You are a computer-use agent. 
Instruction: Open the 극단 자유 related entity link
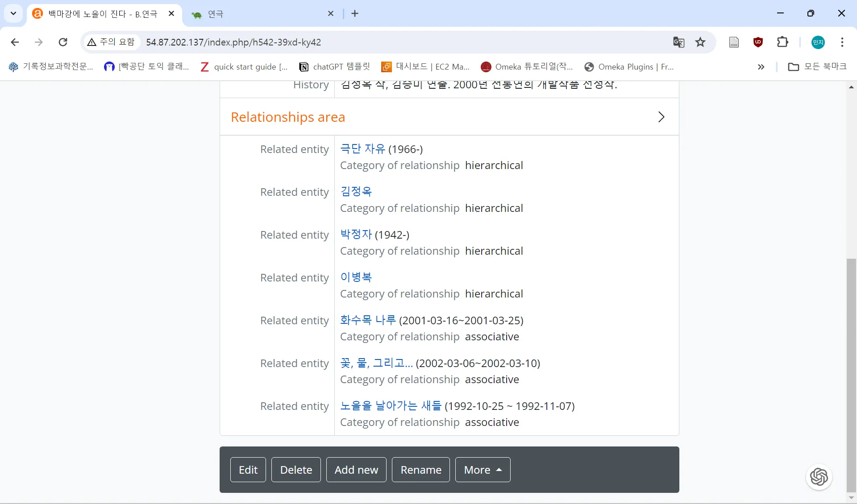362,149
